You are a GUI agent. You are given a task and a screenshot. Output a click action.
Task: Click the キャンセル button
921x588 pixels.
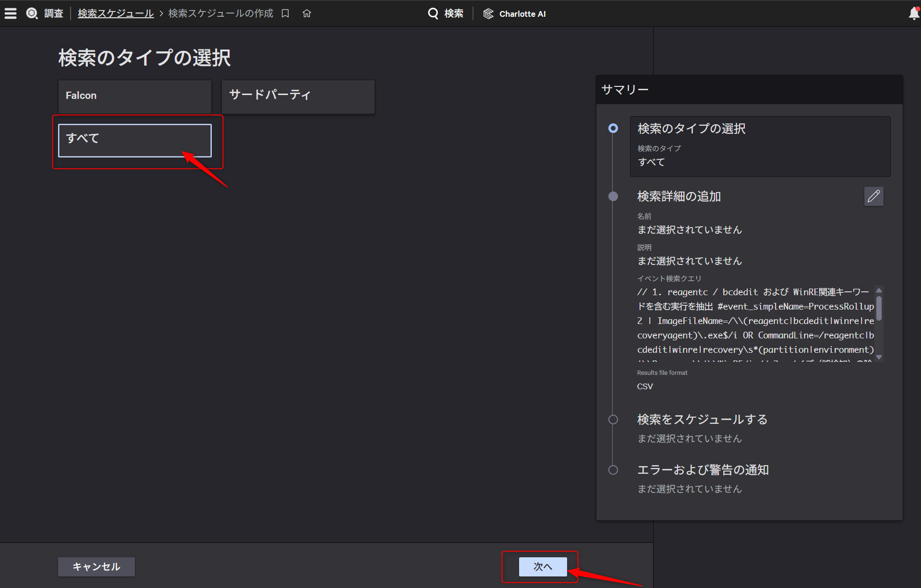click(x=97, y=566)
